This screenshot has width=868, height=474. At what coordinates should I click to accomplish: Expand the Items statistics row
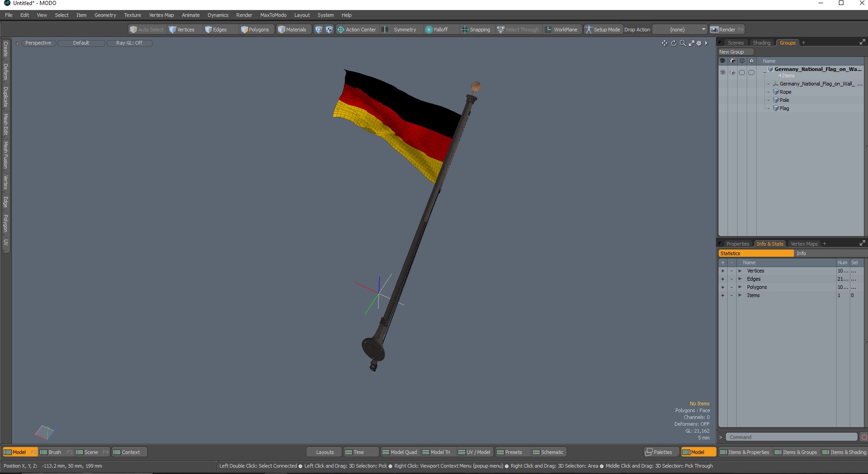740,295
